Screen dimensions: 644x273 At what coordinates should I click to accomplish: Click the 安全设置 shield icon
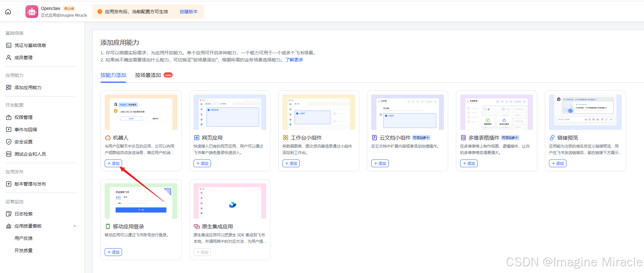pyautogui.click(x=9, y=142)
